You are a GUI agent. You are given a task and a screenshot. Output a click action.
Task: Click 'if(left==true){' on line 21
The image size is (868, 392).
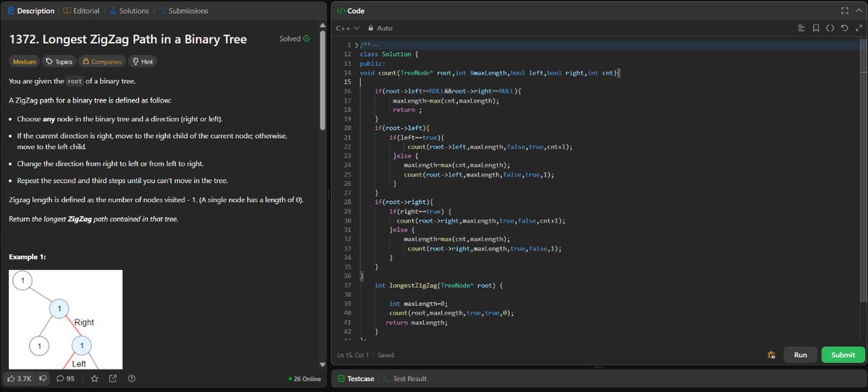[x=417, y=137]
